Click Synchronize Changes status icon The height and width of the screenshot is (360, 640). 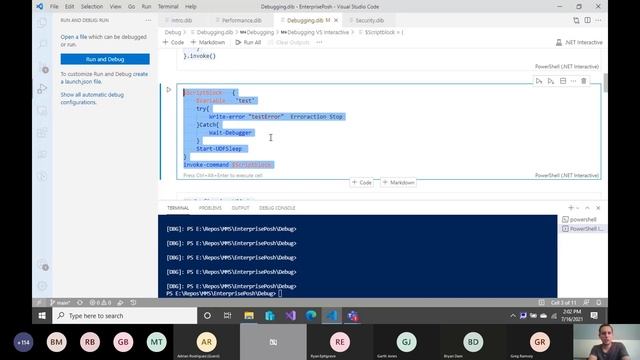pos(80,302)
